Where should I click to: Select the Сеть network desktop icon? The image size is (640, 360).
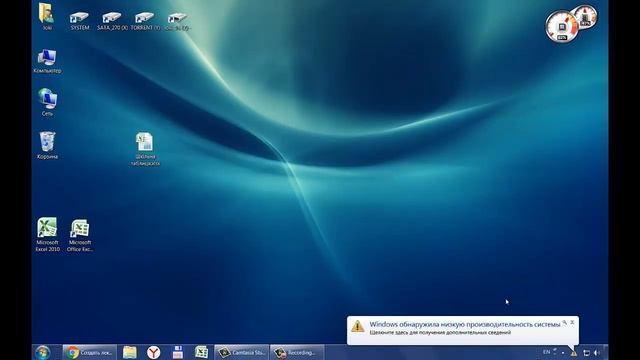(x=47, y=102)
